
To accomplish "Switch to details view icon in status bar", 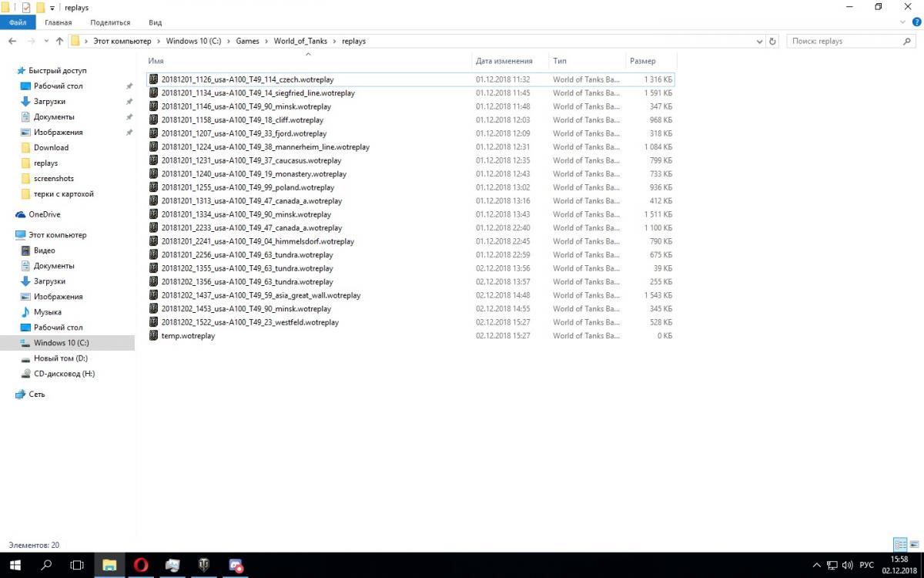I will [x=899, y=544].
